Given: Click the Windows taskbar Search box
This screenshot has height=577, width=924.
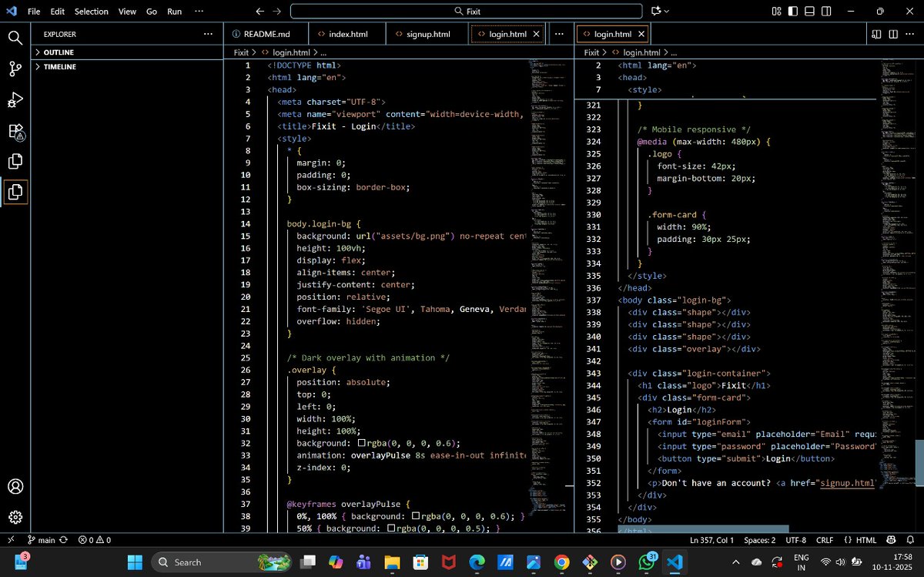Looking at the screenshot, I should tap(221, 562).
